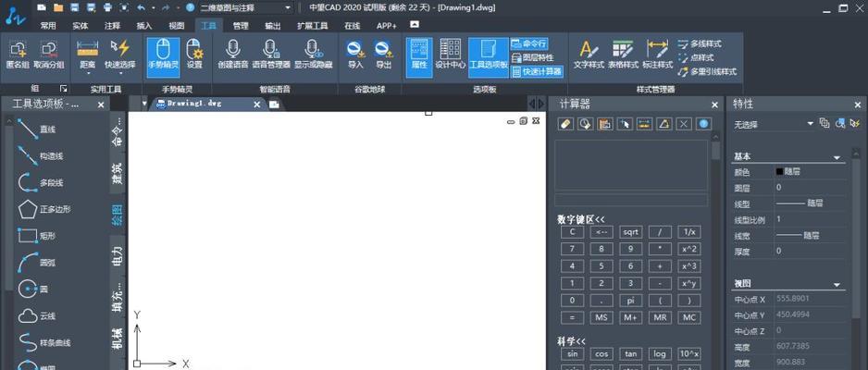This screenshot has width=868, height=370.
Task: Click the calculator help icon
Action: point(703,124)
